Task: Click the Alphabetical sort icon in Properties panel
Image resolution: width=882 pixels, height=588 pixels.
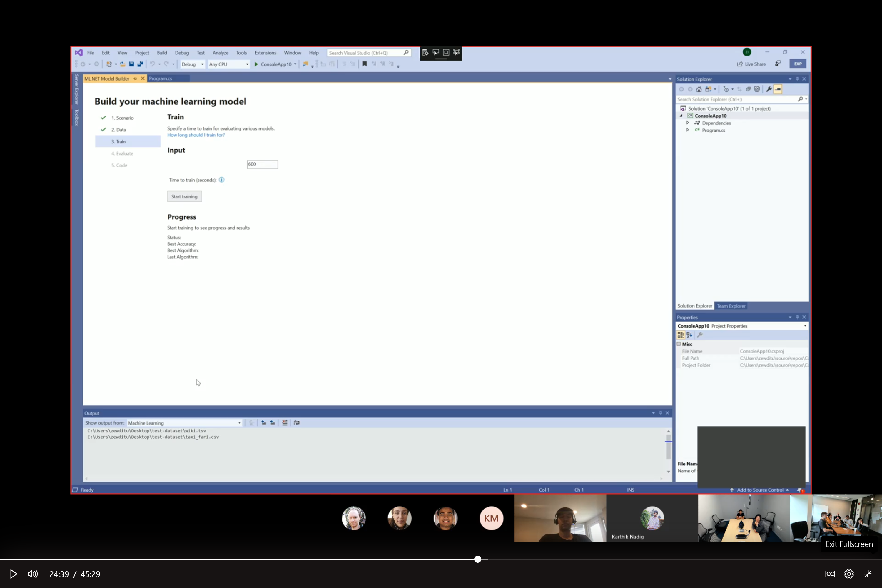Action: pyautogui.click(x=689, y=335)
